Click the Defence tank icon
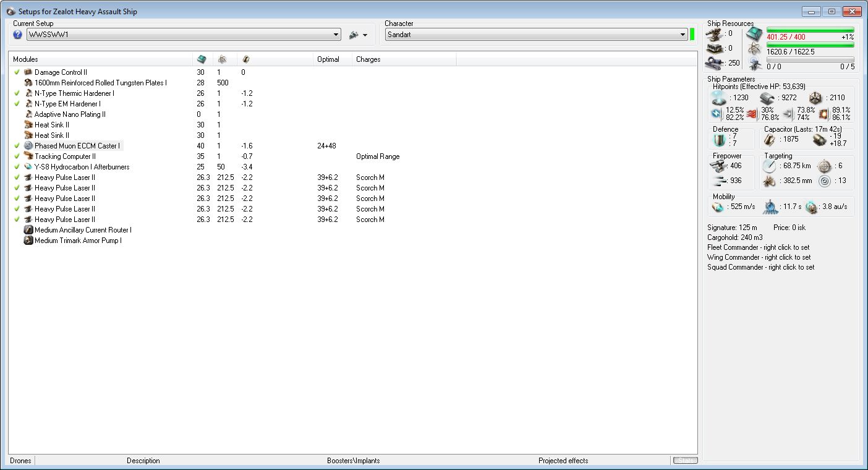The image size is (868, 470). [718, 140]
